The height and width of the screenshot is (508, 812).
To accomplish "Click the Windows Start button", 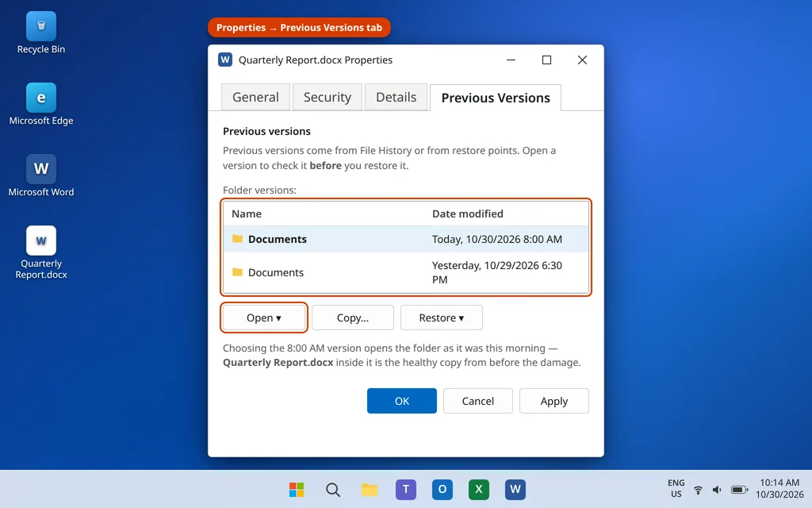I will 297,489.
